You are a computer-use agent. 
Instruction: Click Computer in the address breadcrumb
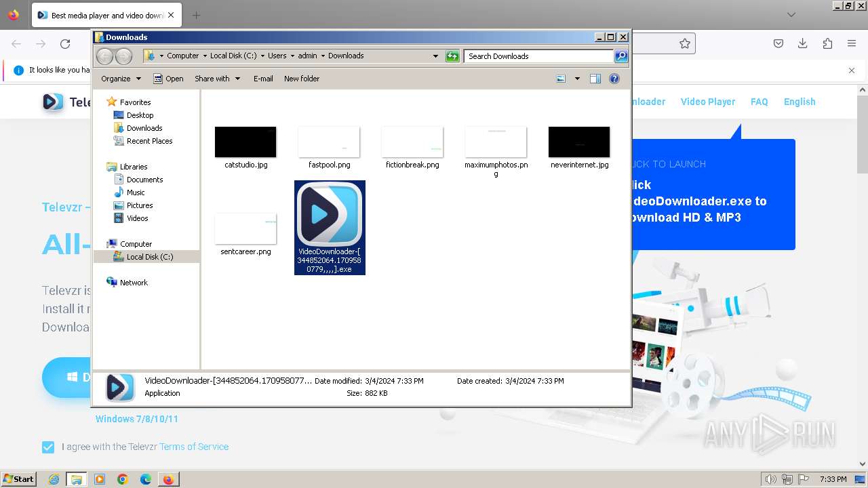(183, 56)
